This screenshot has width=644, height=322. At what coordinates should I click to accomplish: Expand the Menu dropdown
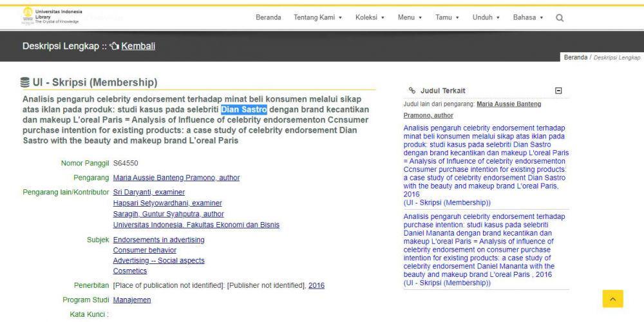click(x=410, y=17)
